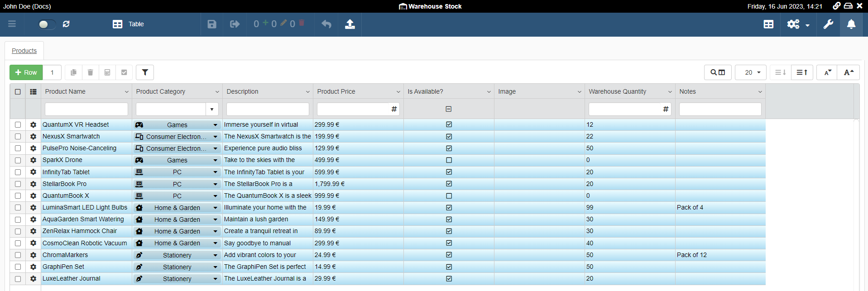Image resolution: width=868 pixels, height=291 pixels.
Task: Click the save floppy disk icon
Action: tap(211, 24)
